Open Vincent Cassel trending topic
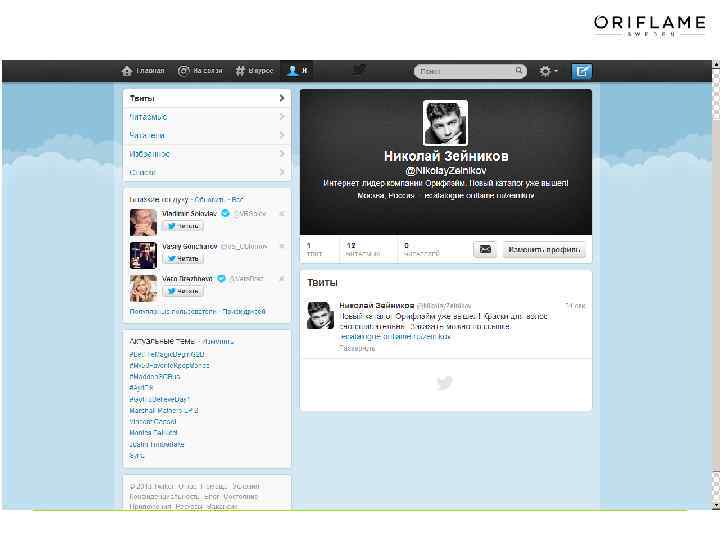Screen dimensions: 720x540 click(x=153, y=422)
